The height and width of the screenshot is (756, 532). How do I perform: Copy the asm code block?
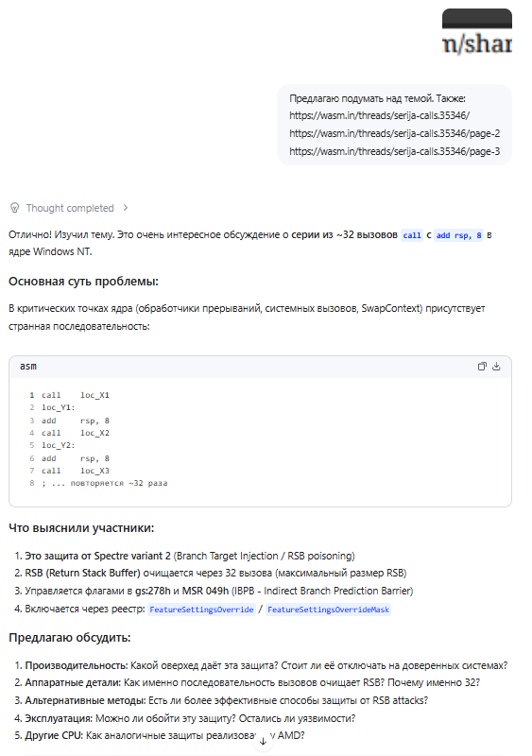(x=481, y=367)
